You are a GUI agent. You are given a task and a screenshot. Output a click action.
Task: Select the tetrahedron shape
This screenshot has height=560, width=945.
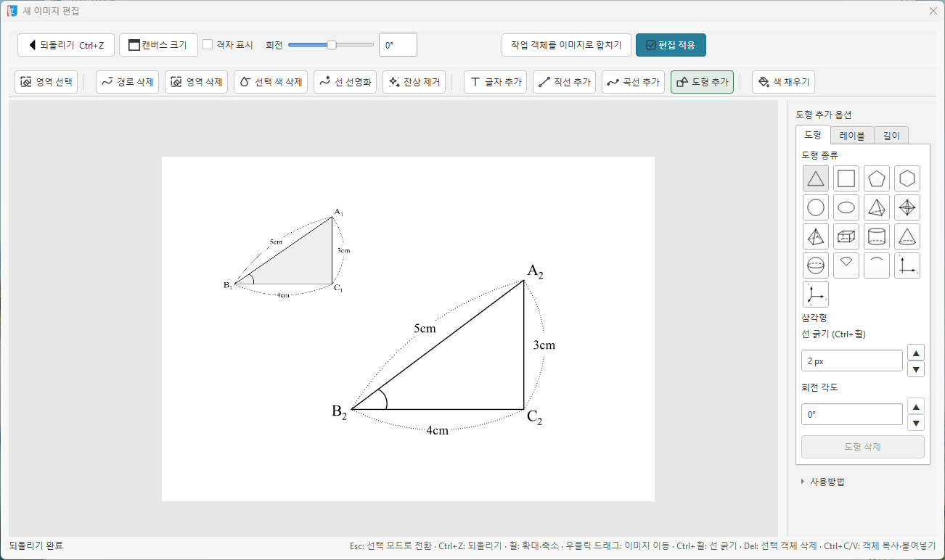(877, 207)
